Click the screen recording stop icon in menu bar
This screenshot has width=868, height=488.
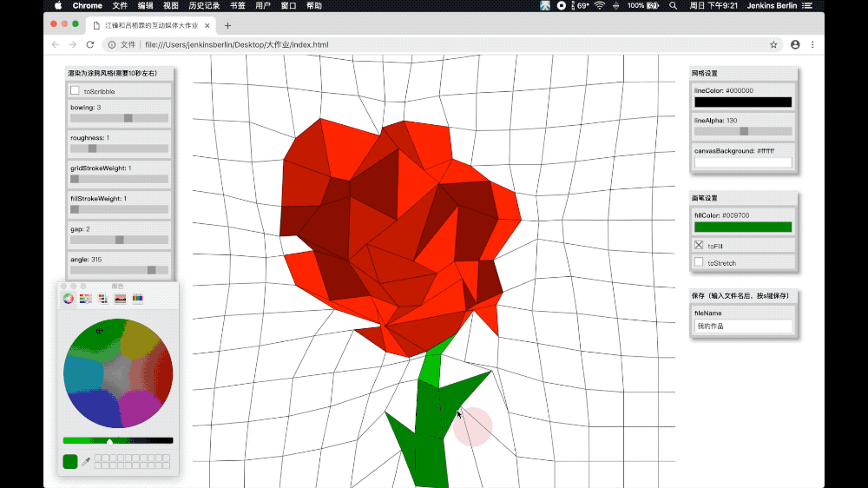pyautogui.click(x=562, y=5)
